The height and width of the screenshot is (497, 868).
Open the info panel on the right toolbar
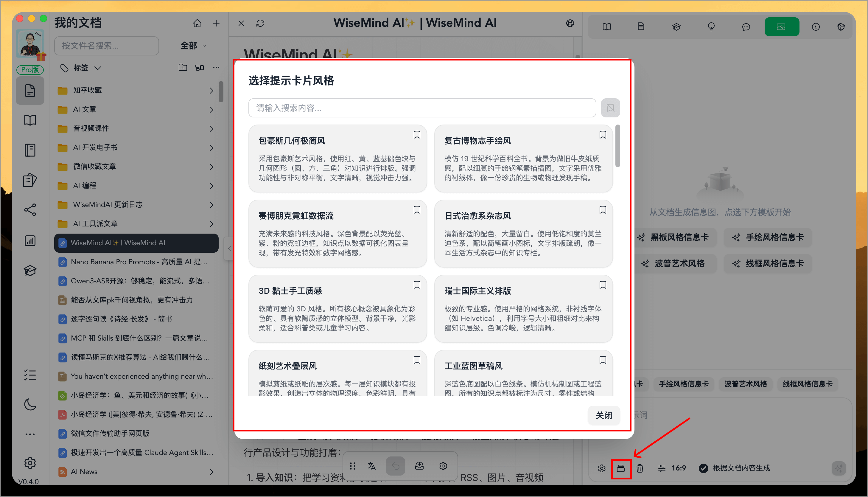point(816,27)
